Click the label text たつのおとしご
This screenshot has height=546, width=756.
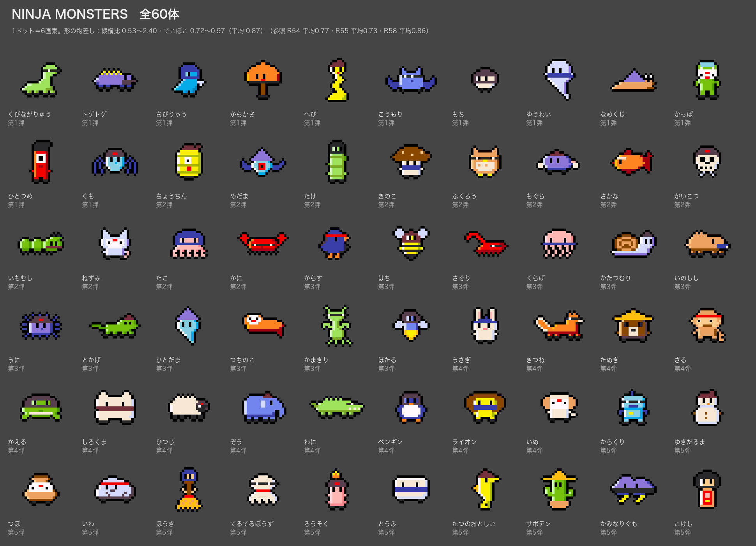[x=474, y=524]
